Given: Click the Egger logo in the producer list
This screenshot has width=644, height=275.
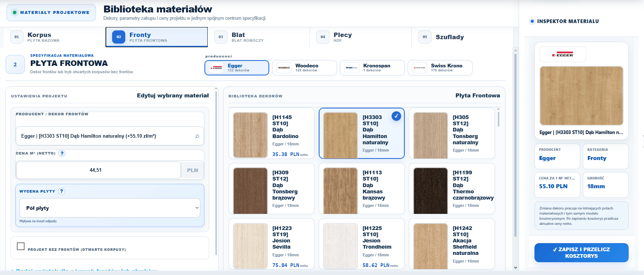Looking at the screenshot, I should click(216, 68).
